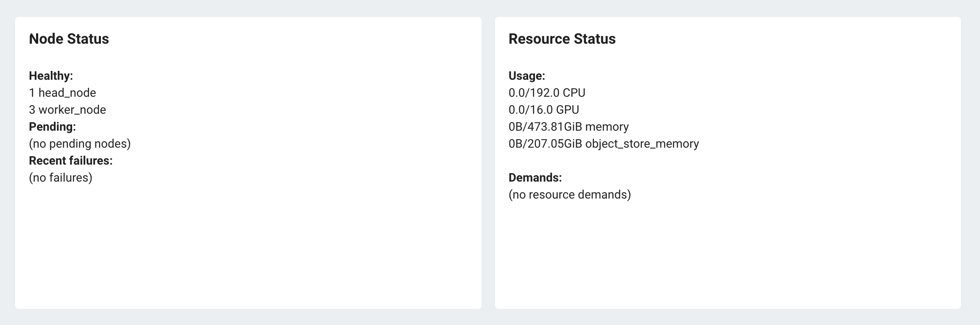Click the object_store_memory usage line
The height and width of the screenshot is (325, 980).
(x=604, y=144)
